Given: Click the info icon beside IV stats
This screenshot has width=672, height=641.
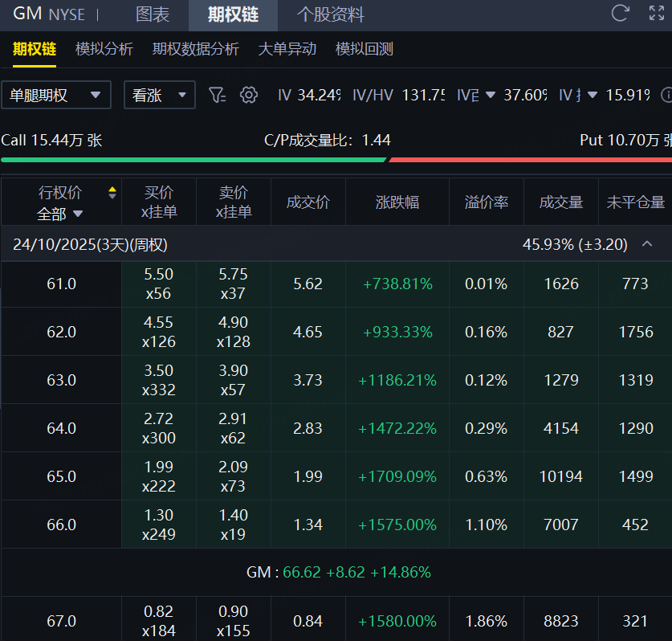Looking at the screenshot, I should 666,95.
